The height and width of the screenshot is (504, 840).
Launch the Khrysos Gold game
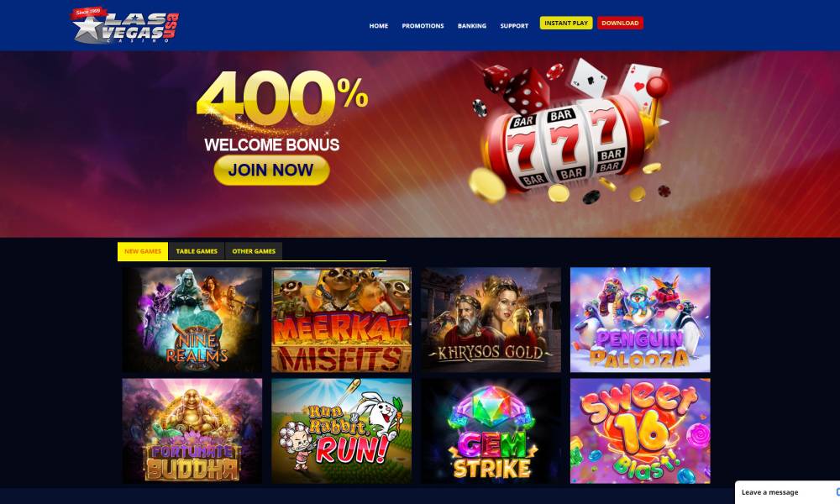coord(491,320)
